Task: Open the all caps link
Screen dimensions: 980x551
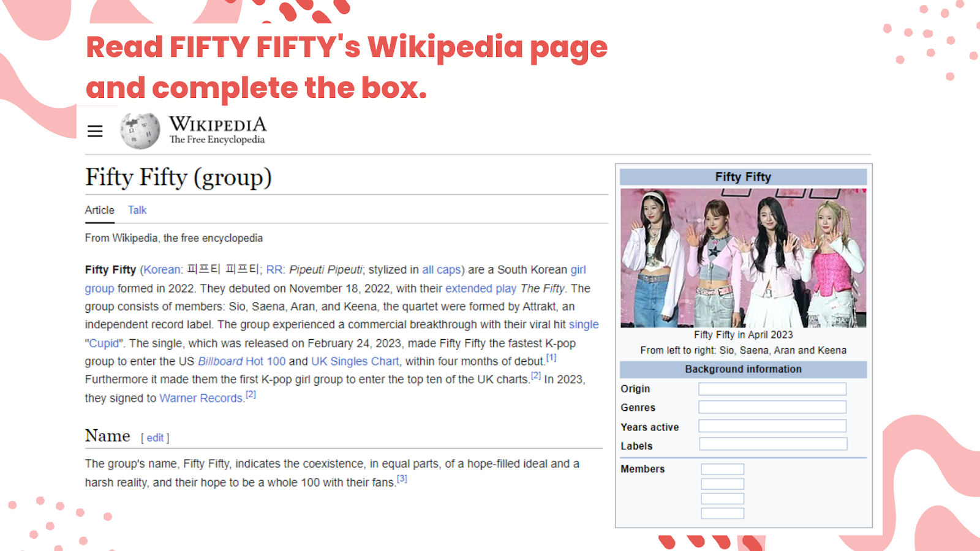Action: click(441, 269)
